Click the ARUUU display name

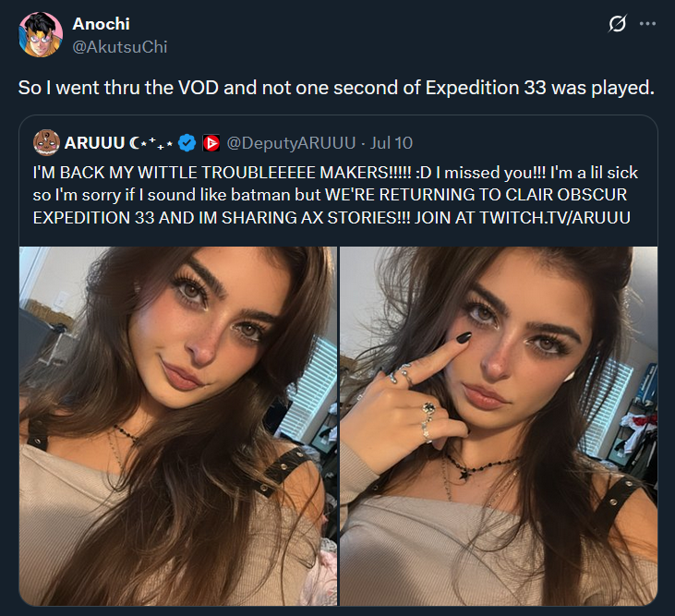tap(94, 143)
